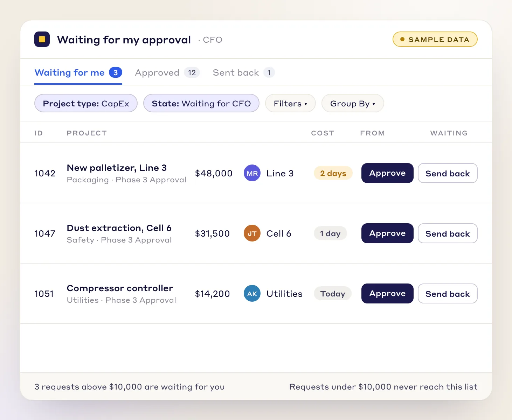Click the footer text about requests under $10,000
The image size is (512, 420).
[383, 387]
